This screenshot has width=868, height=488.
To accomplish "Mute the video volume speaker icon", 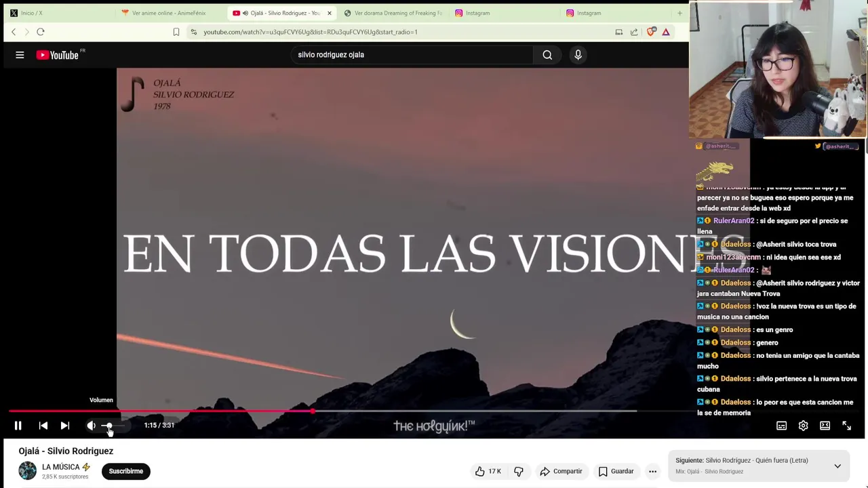I will pyautogui.click(x=92, y=426).
